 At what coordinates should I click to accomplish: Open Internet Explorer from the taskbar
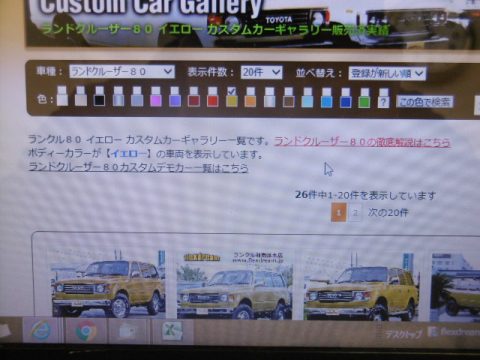tap(42, 331)
